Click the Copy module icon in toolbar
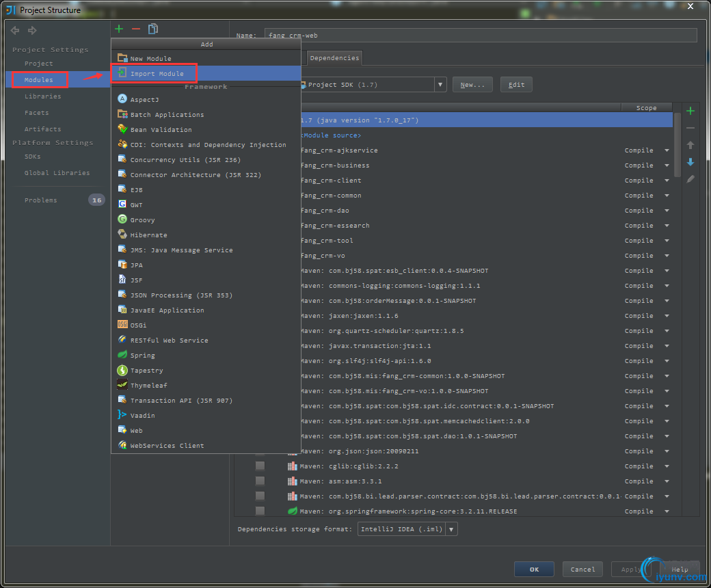 point(153,29)
